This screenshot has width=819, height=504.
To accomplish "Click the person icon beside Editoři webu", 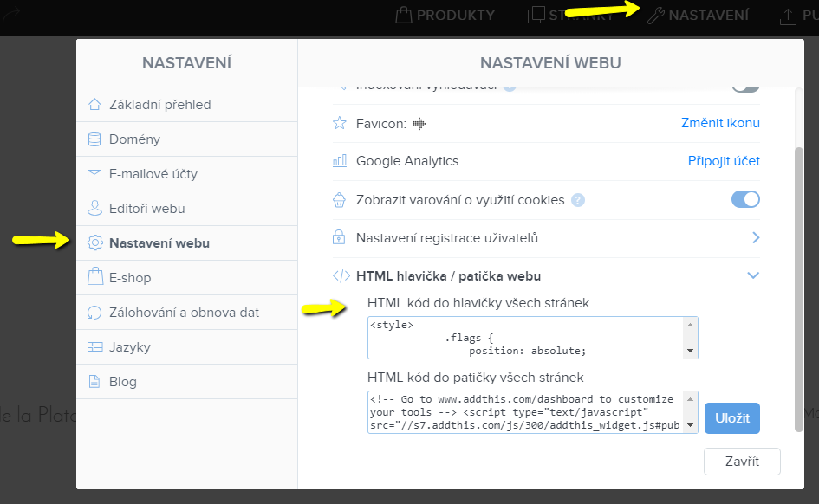I will (x=94, y=208).
